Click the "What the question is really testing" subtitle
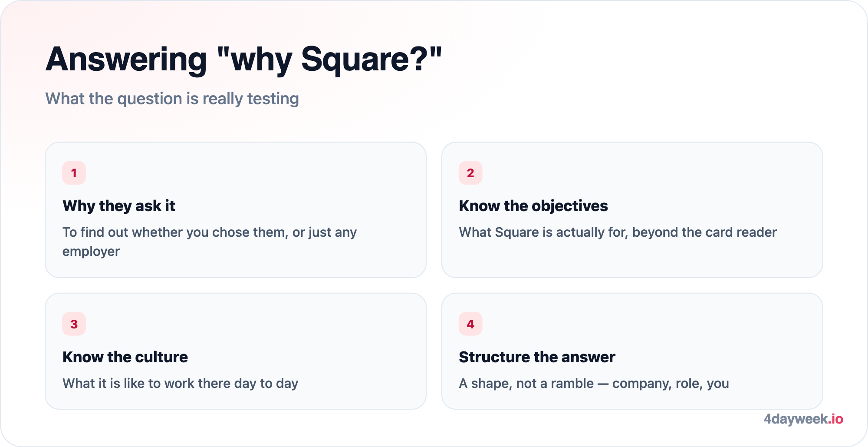868x447 pixels. (x=172, y=99)
